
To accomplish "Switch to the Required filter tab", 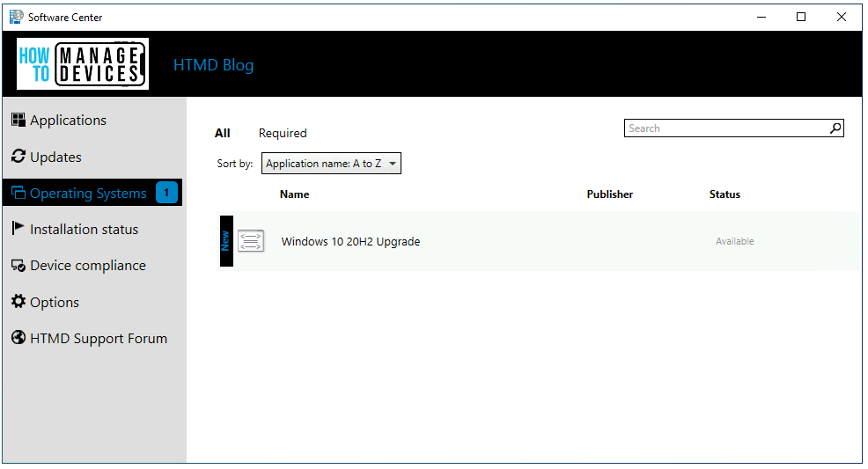I will point(283,133).
